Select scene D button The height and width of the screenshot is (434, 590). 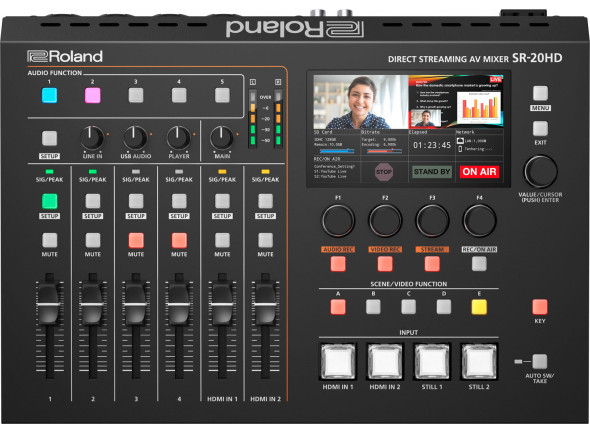[444, 307]
